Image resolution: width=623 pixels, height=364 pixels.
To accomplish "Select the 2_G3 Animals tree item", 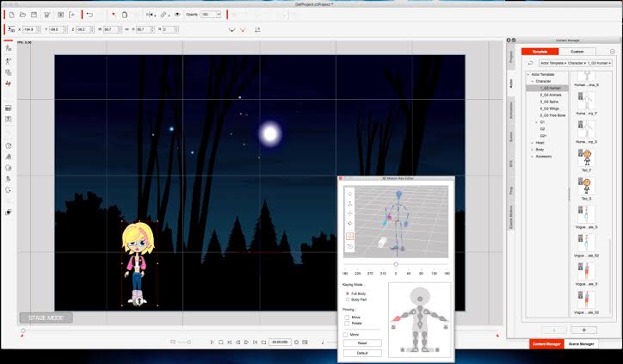I will coord(551,95).
